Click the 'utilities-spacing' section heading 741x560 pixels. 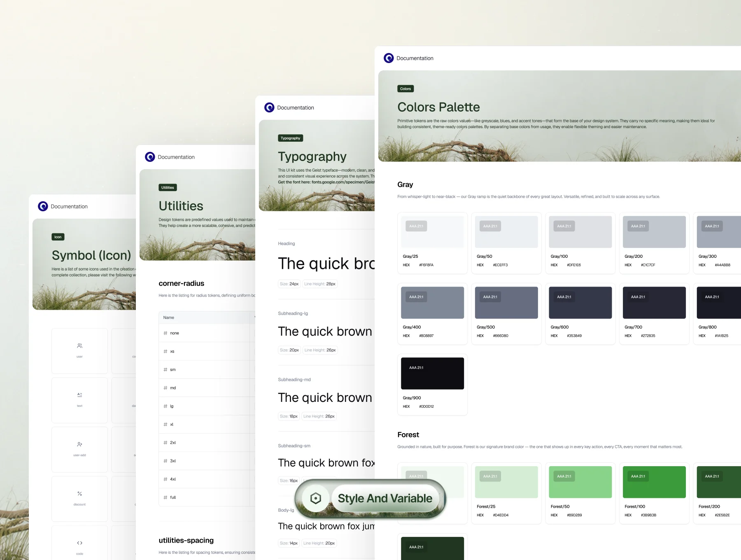point(186,540)
